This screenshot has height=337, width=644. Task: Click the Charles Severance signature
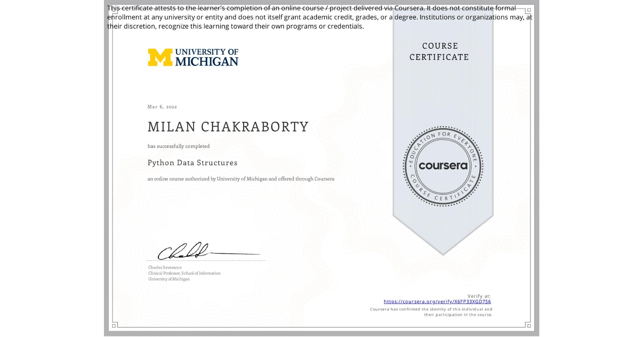click(x=208, y=251)
